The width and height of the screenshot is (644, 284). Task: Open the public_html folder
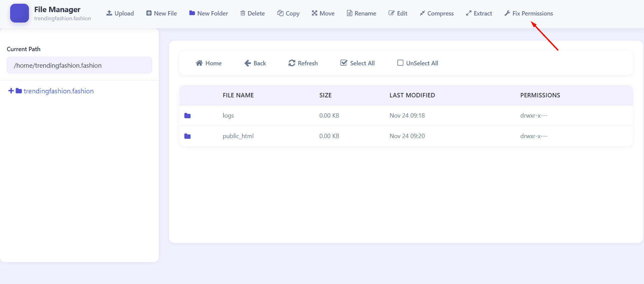(x=238, y=136)
